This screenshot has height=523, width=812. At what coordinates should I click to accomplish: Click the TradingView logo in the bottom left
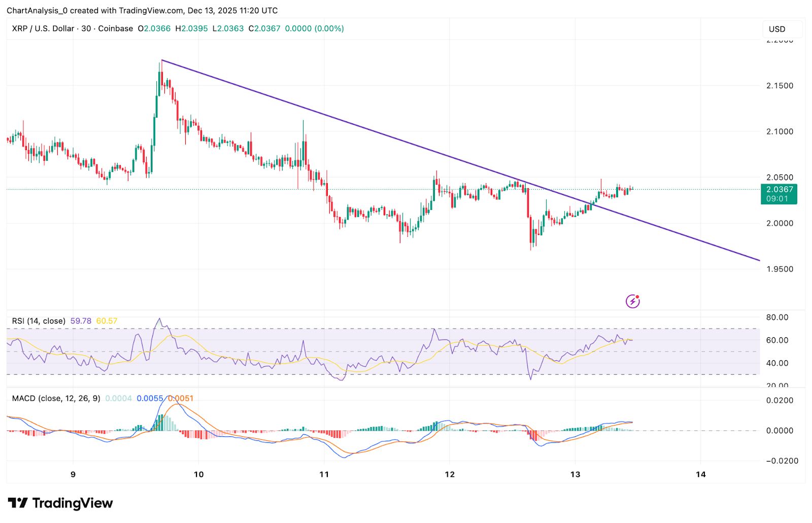[19, 504]
